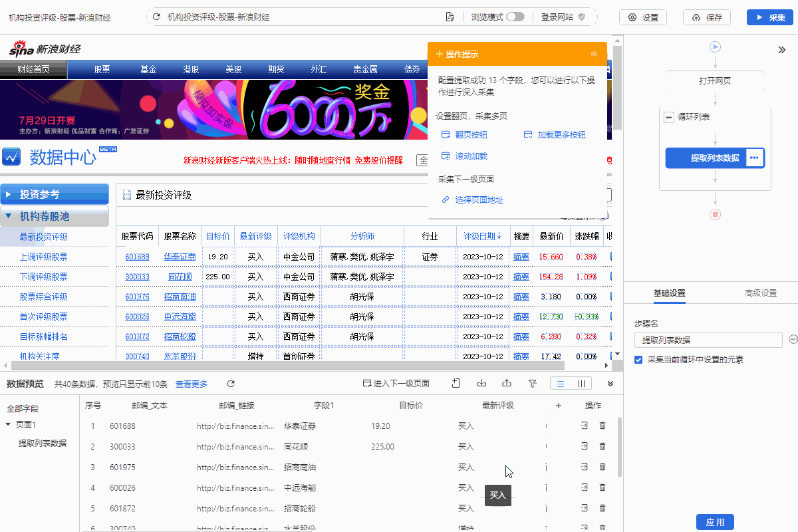Delete row 3 (601975) with trash icon
The height and width of the screenshot is (532, 798).
coord(602,467)
